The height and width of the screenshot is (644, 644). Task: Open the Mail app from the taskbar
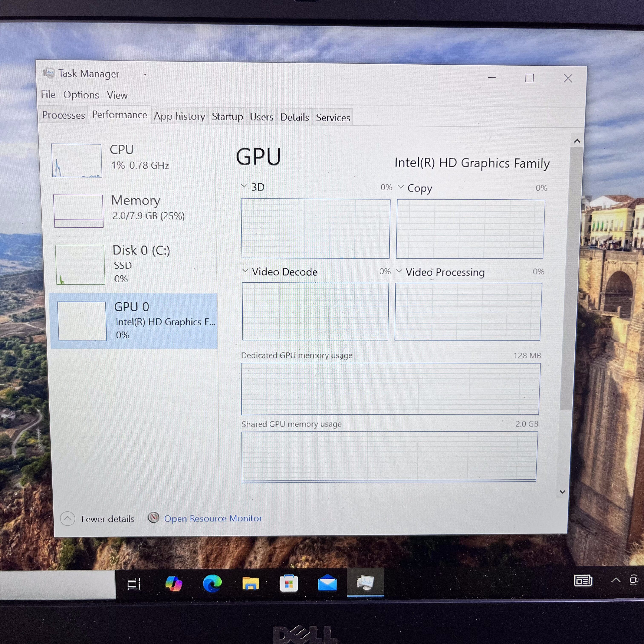pyautogui.click(x=327, y=583)
